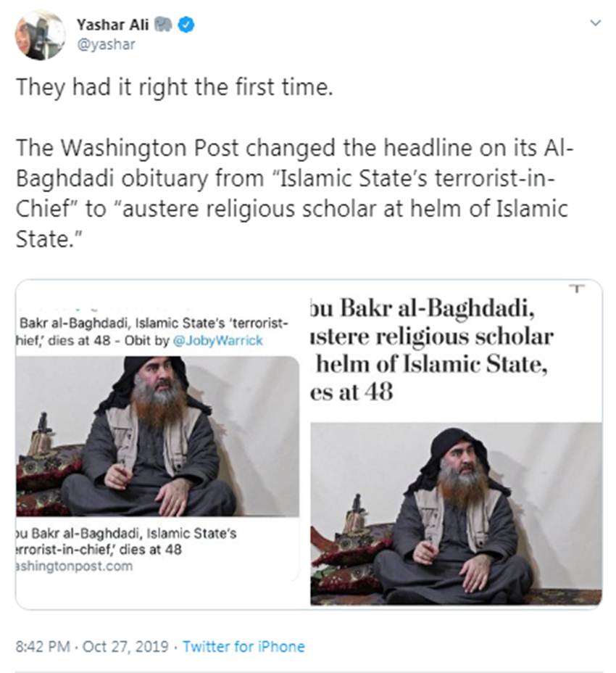Image resolution: width=616 pixels, height=673 pixels.
Task: Expand the tweet options chevron
Action: coord(596,22)
